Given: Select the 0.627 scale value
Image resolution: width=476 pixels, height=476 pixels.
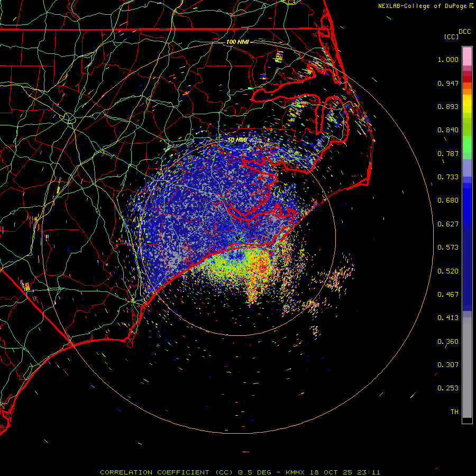Looking at the screenshot, I should 448,224.
